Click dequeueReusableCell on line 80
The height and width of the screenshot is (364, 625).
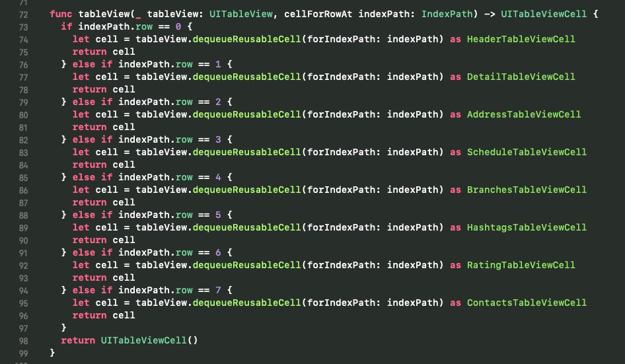[x=246, y=114]
